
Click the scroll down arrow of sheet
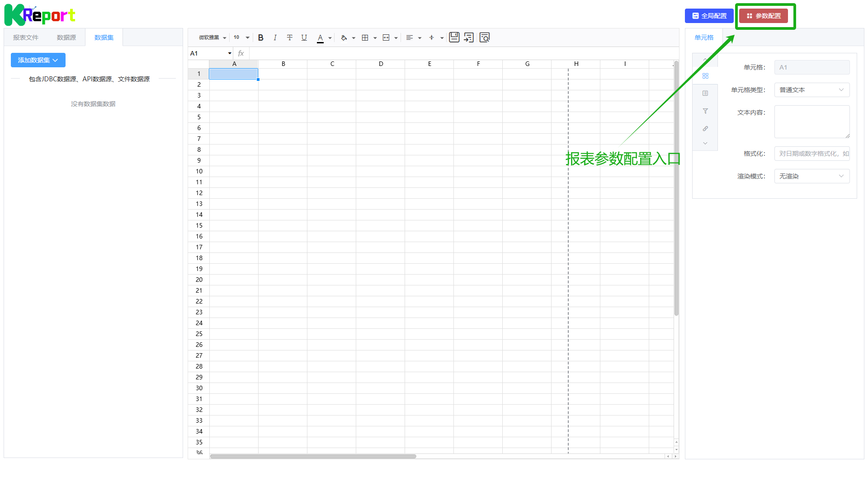coord(676,449)
